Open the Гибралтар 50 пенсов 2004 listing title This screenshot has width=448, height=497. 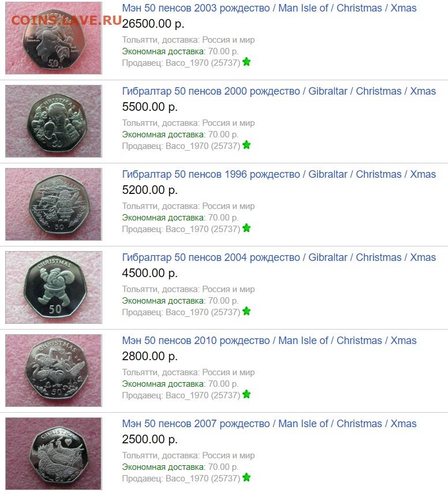[x=279, y=257]
